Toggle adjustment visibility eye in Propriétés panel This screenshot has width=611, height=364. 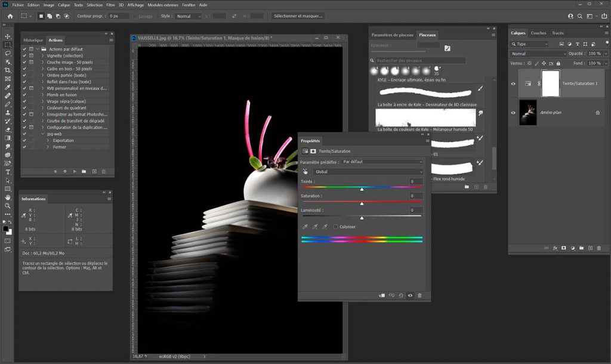tap(410, 295)
